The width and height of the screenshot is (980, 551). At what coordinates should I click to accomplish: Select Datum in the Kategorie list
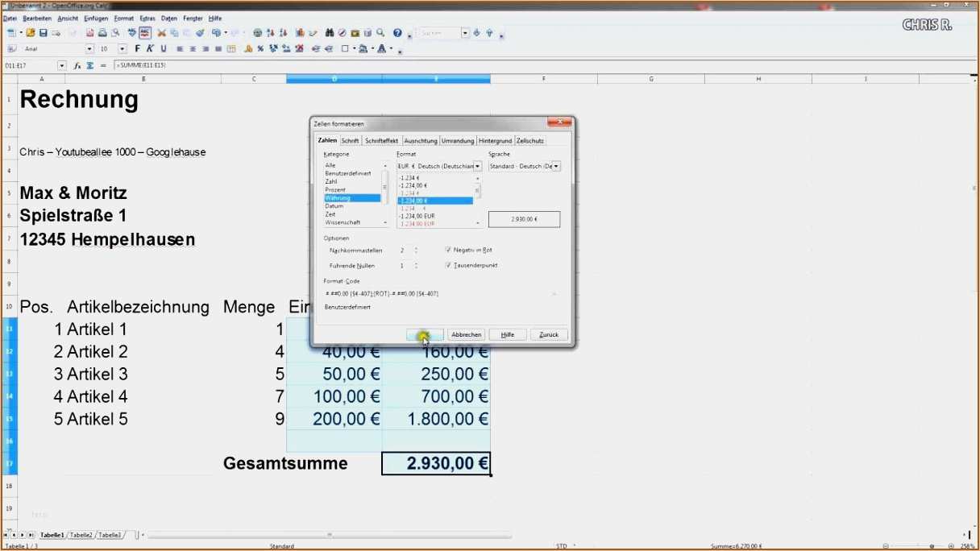click(334, 206)
